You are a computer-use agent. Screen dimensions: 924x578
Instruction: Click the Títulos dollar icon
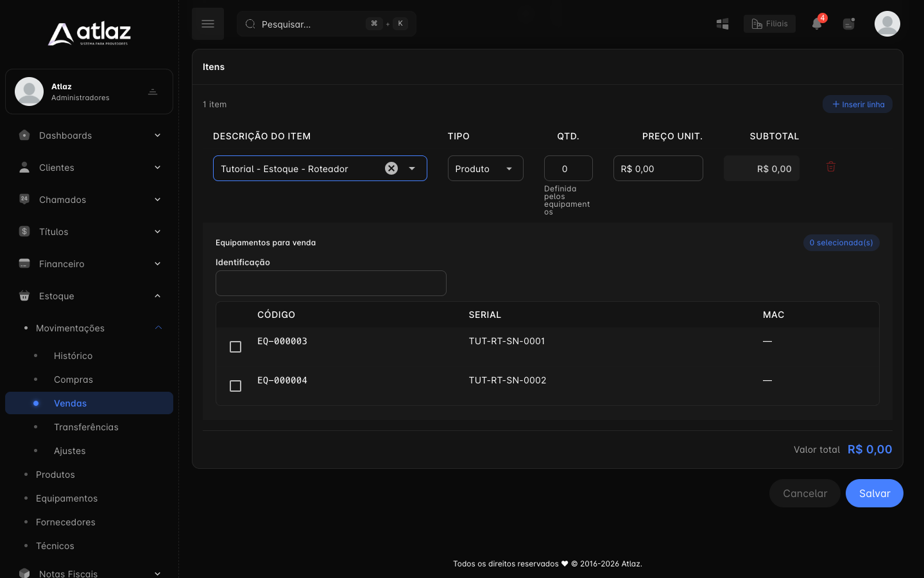coord(24,231)
